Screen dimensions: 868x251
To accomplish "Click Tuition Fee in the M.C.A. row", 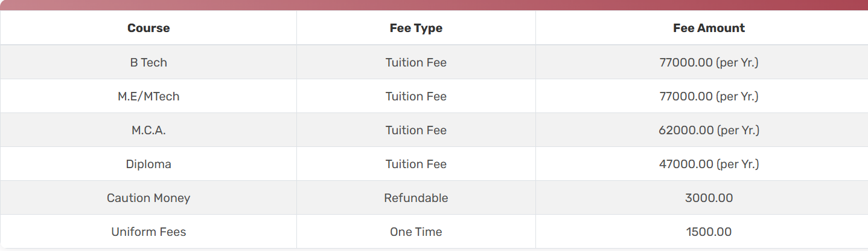I will click(416, 130).
